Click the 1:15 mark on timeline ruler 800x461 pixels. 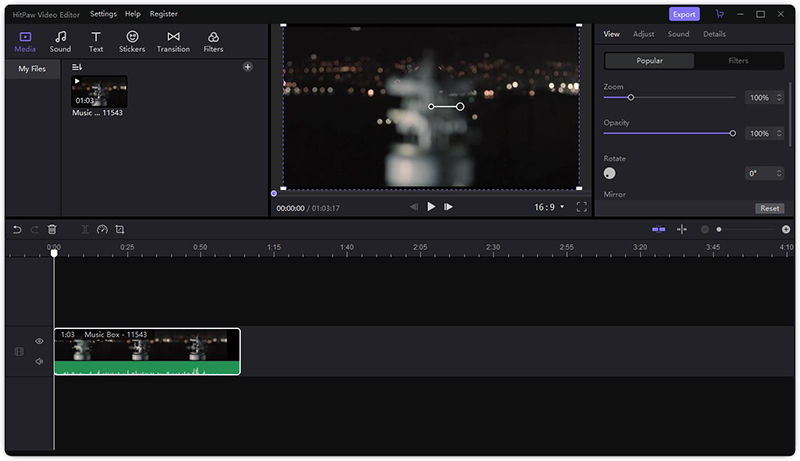coord(274,247)
